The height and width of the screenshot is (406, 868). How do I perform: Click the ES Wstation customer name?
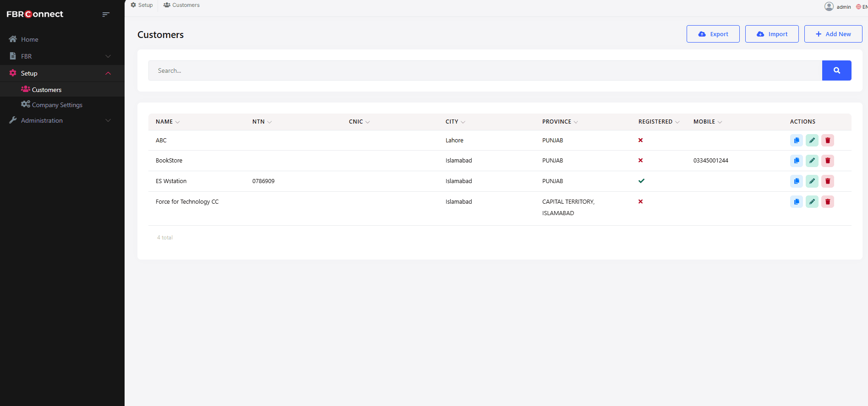[171, 181]
